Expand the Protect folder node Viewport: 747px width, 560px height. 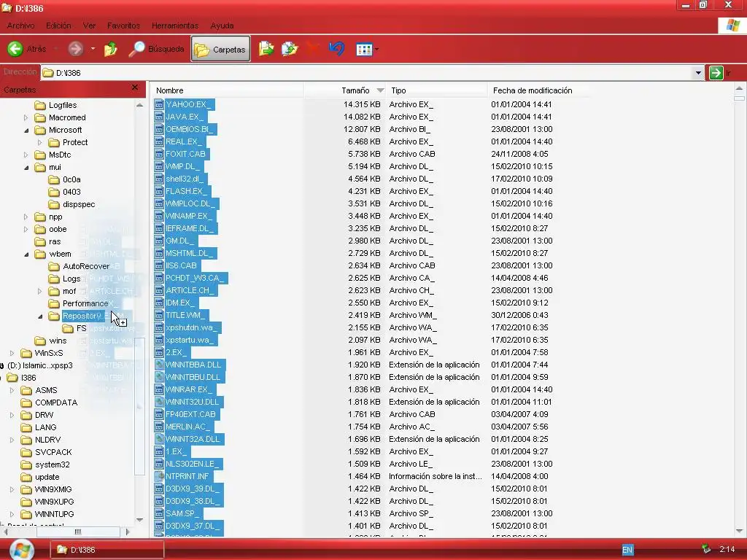pos(39,142)
